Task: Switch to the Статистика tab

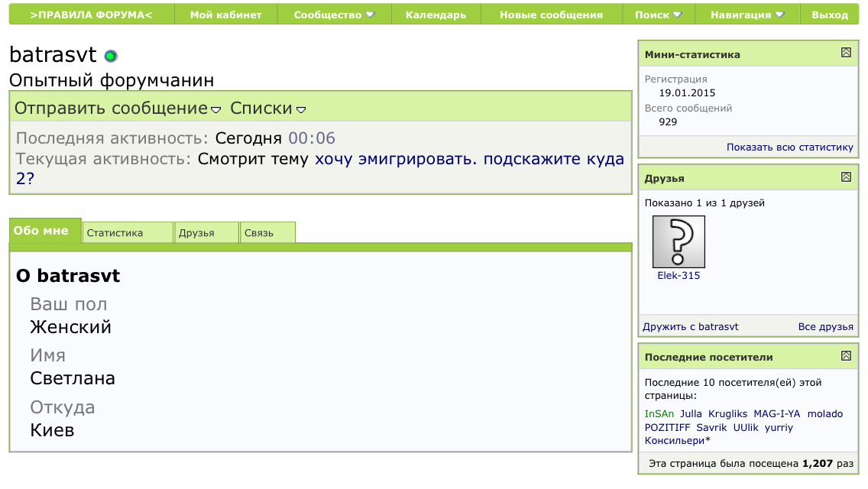Action: (128, 232)
